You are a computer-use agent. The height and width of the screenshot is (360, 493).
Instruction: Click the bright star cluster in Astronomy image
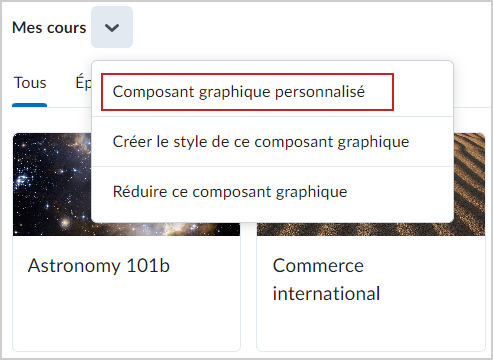[x=23, y=179]
